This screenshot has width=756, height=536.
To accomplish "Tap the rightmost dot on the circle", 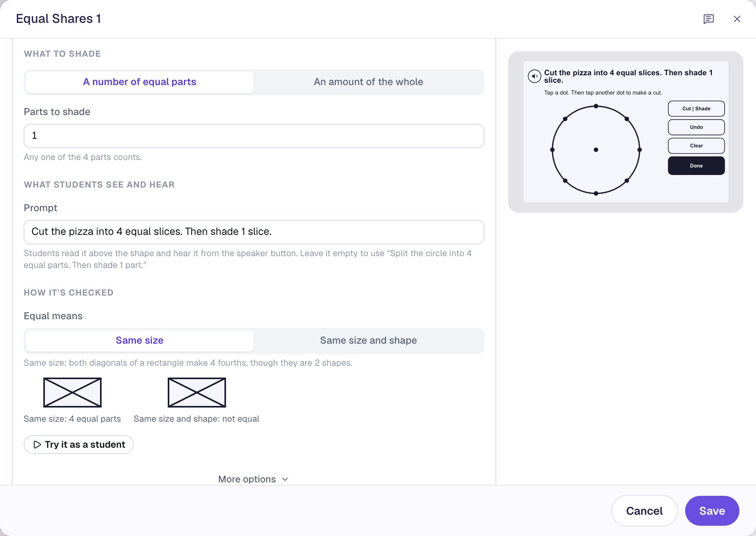I will (639, 150).
